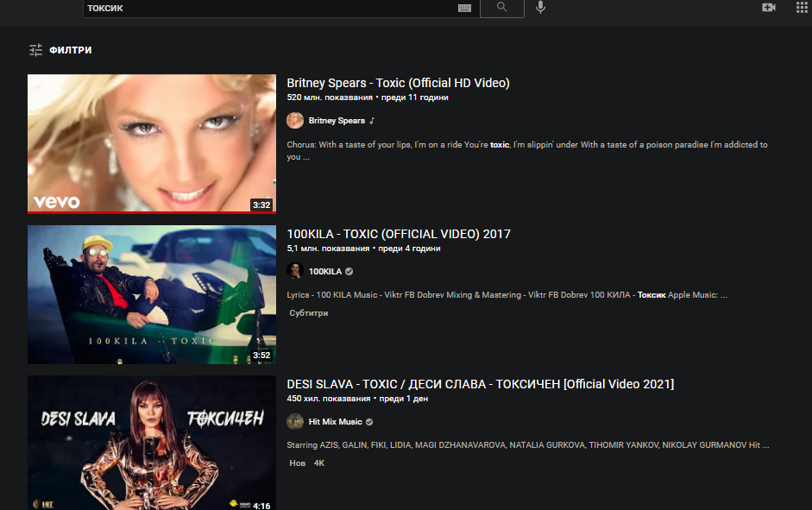The width and height of the screenshot is (812, 510).
Task: Click the '5,1 млн. показвания' view count
Action: (x=328, y=249)
